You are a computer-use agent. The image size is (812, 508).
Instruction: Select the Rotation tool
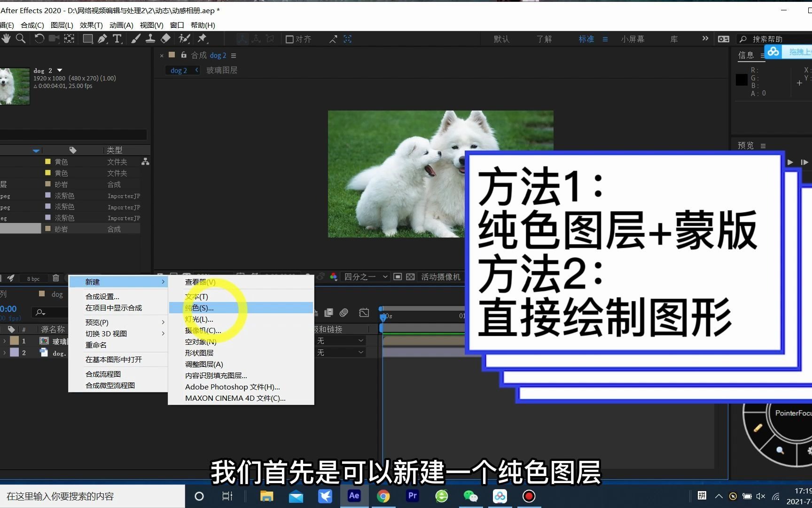[x=39, y=39]
